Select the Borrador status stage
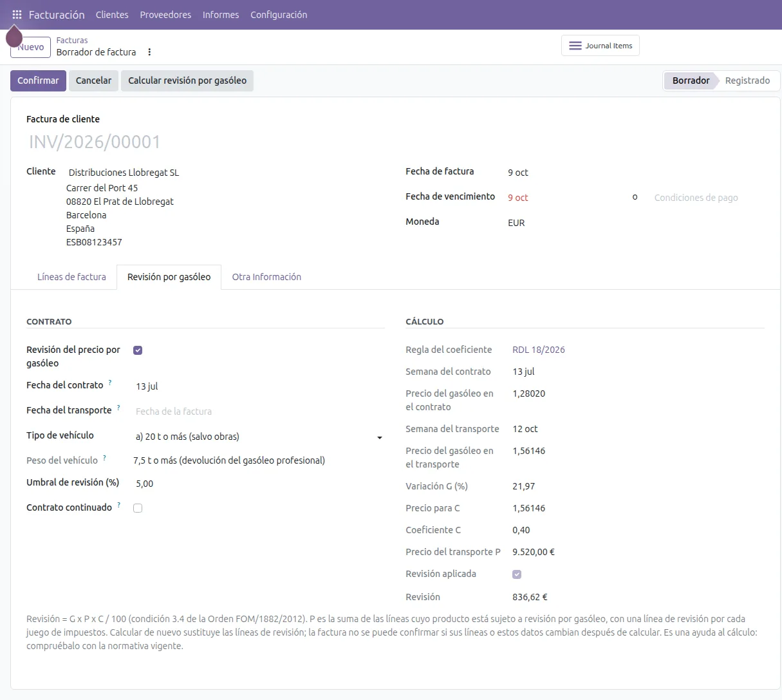Image resolution: width=782 pixels, height=700 pixels. pyautogui.click(x=691, y=80)
